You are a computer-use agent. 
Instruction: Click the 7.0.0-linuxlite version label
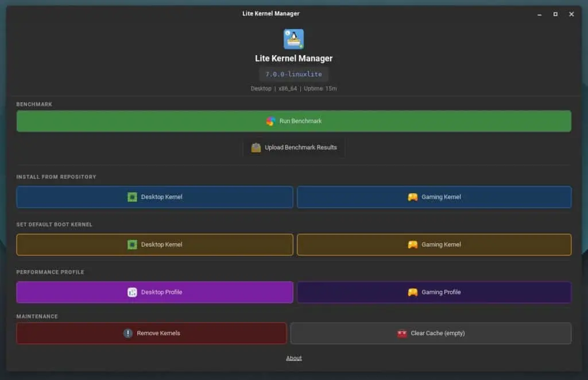tap(293, 74)
